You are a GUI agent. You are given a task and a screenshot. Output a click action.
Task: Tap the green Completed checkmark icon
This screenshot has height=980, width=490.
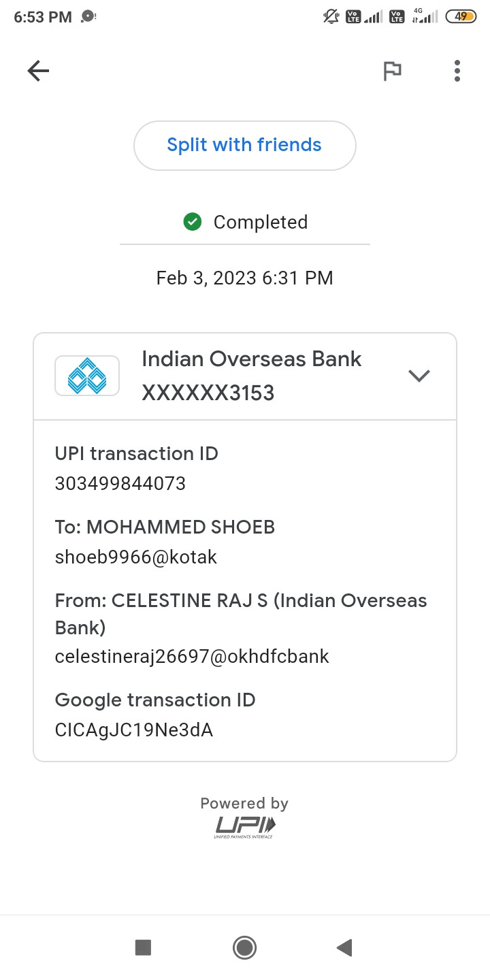click(x=193, y=222)
